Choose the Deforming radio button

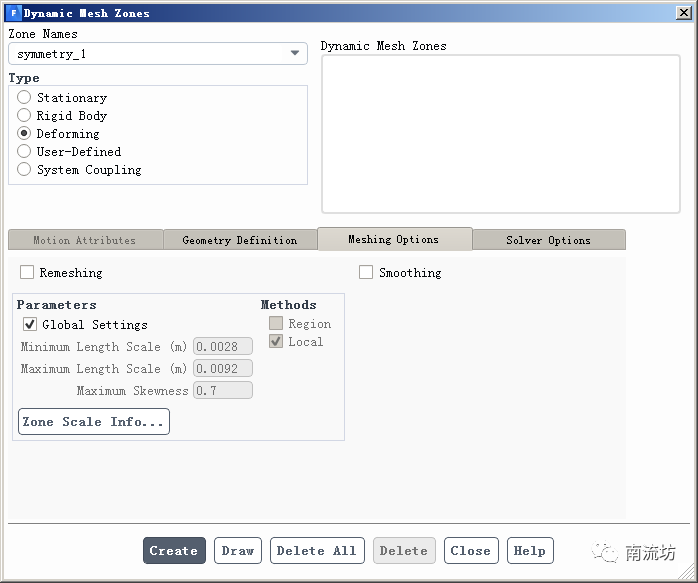[25, 134]
